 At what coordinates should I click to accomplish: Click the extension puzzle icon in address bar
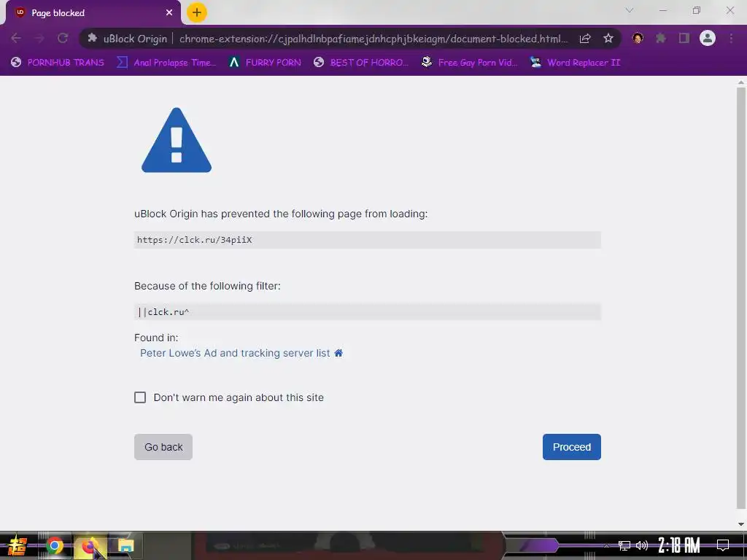coord(93,38)
